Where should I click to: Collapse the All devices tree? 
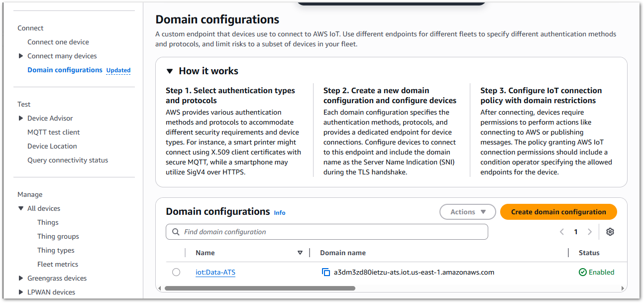coord(20,208)
